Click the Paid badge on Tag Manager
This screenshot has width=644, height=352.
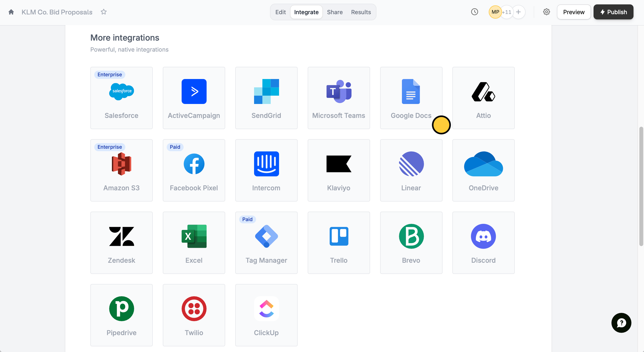point(247,219)
